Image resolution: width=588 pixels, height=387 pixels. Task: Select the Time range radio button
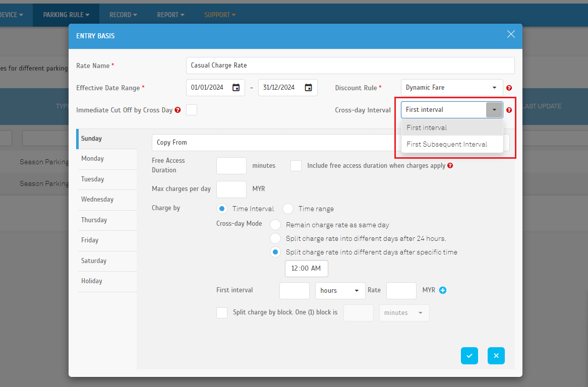click(x=288, y=209)
